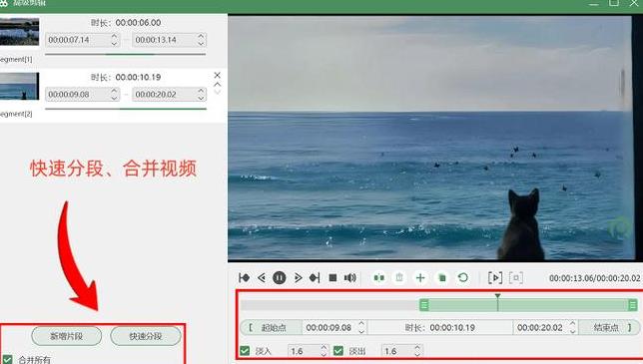Toggle the fade-out (淡出) checkbox
Viewport: 643px width, 364px height.
pyautogui.click(x=338, y=351)
